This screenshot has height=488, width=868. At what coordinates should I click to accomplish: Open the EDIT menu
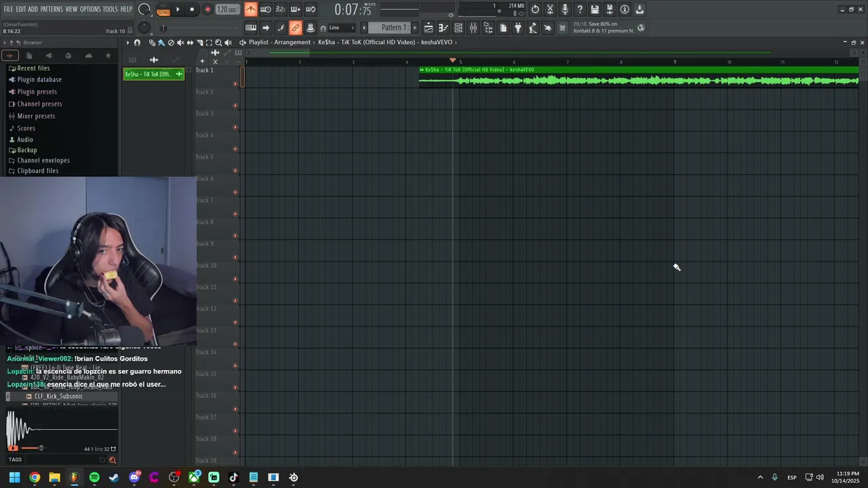coord(21,9)
